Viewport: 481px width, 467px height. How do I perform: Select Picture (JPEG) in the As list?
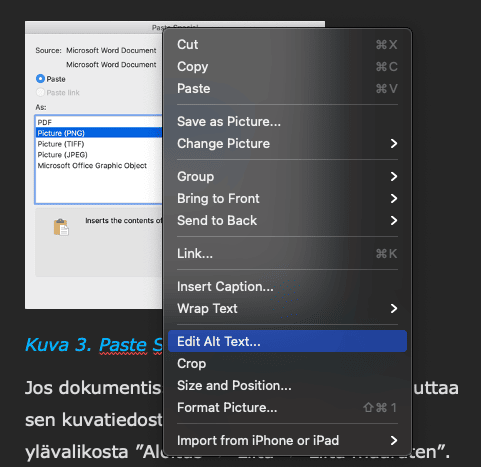[99, 155]
